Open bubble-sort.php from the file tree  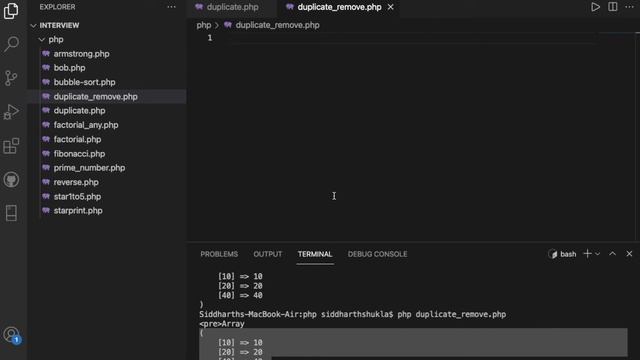(84, 82)
